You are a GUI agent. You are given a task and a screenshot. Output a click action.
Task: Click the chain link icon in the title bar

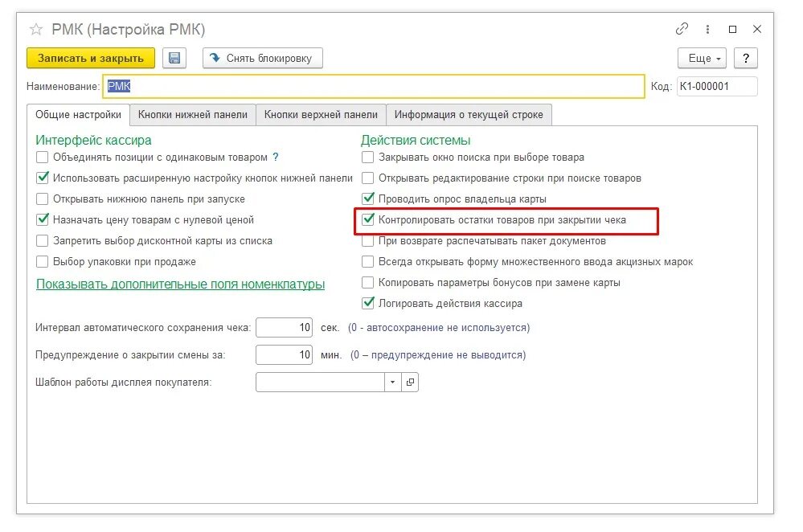682,29
